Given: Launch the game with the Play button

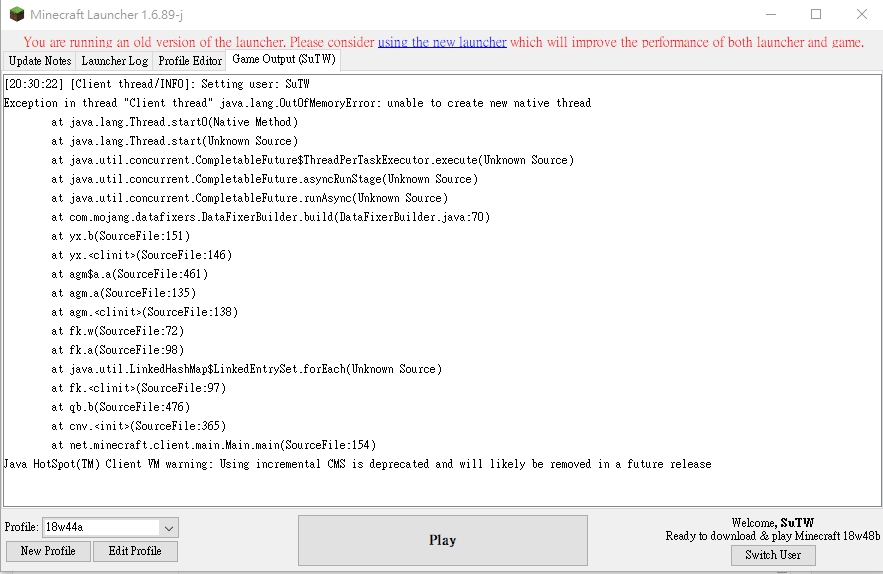Looking at the screenshot, I should [x=443, y=540].
